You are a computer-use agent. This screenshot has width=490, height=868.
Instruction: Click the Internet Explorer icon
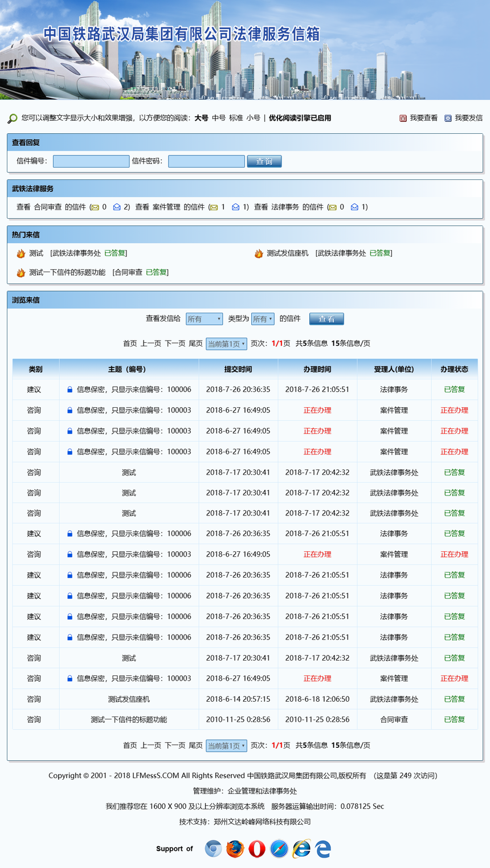click(301, 849)
